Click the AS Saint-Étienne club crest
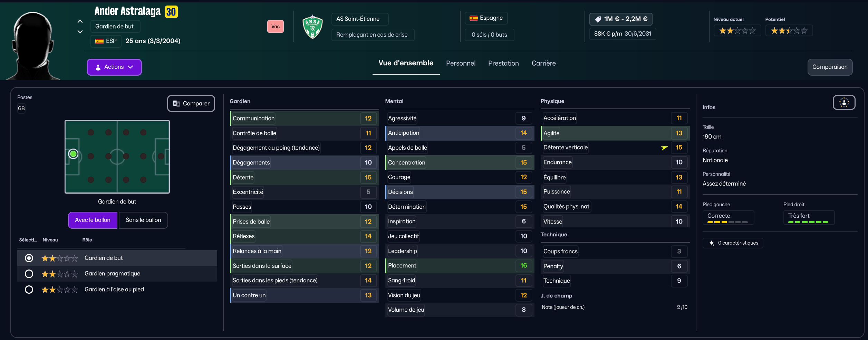The height and width of the screenshot is (340, 868). click(312, 27)
